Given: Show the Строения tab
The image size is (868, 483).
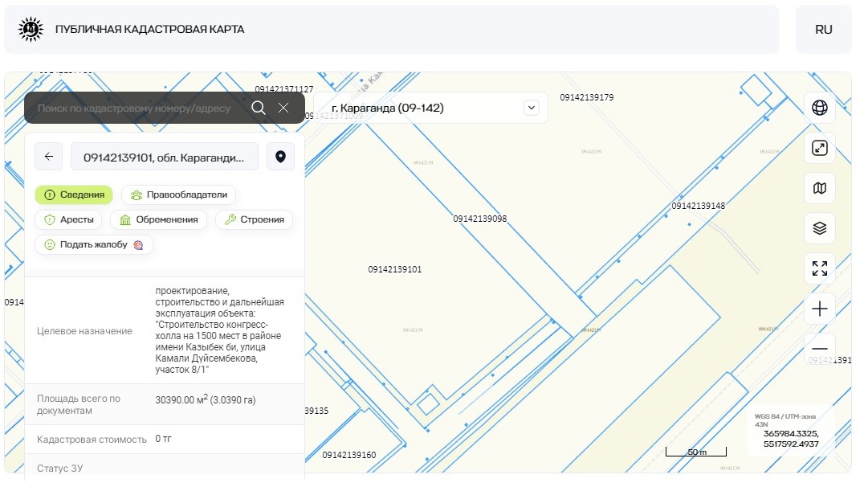Looking at the screenshot, I should click(x=255, y=219).
